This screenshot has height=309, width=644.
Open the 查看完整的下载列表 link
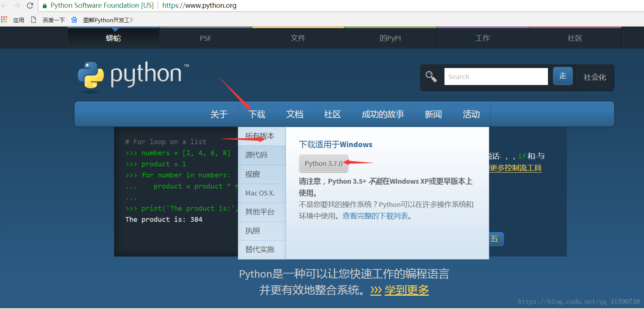tap(375, 216)
